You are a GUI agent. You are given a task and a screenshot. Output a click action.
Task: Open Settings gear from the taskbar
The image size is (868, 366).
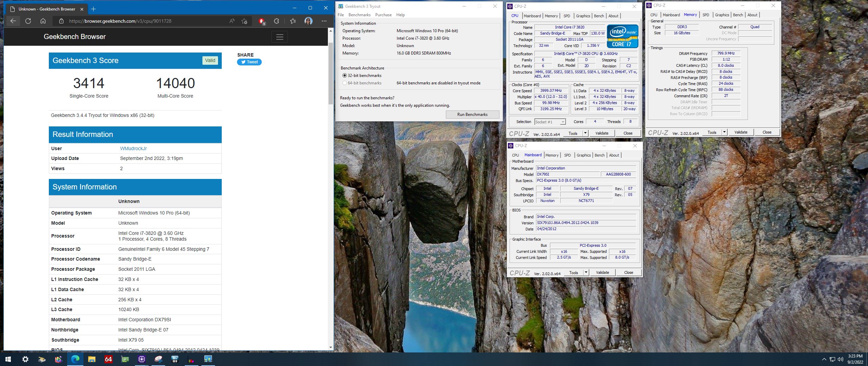[25, 359]
